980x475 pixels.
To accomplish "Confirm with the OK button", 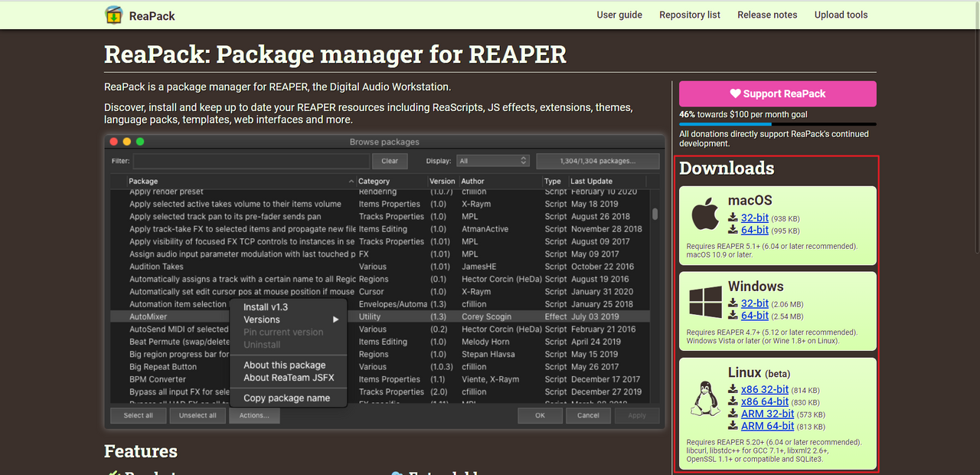I will pos(540,415).
